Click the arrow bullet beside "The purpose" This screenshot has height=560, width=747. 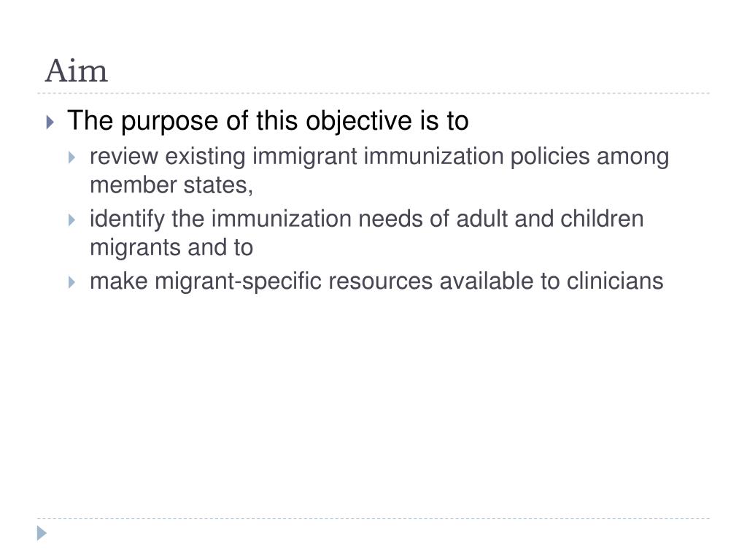pyautogui.click(x=50, y=122)
